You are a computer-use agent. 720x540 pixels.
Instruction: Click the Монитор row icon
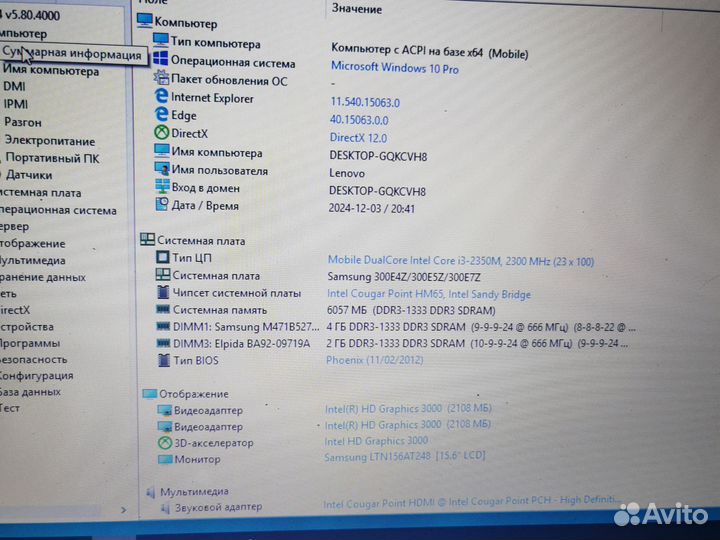pyautogui.click(x=165, y=459)
